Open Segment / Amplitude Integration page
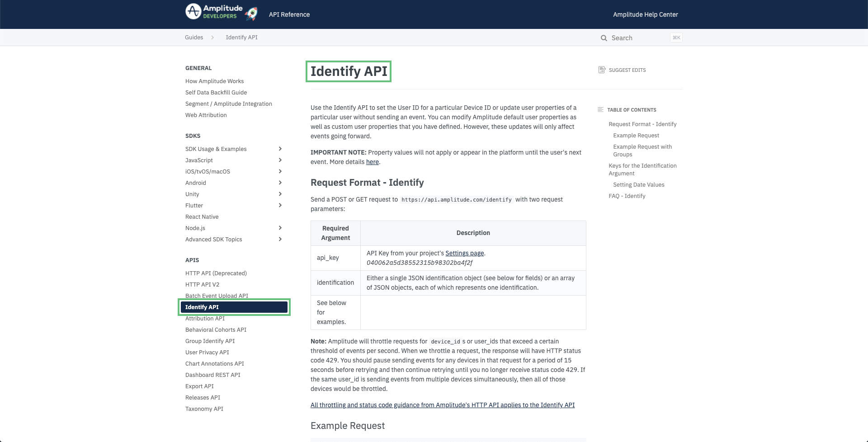868x442 pixels. tap(229, 103)
